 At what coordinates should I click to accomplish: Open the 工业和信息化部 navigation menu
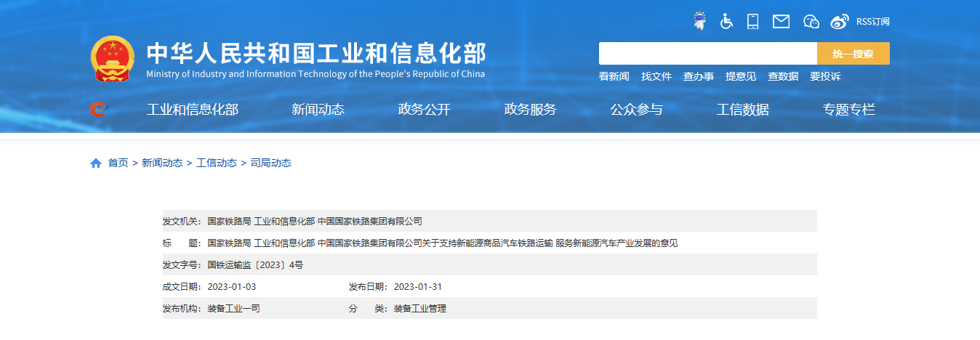192,110
